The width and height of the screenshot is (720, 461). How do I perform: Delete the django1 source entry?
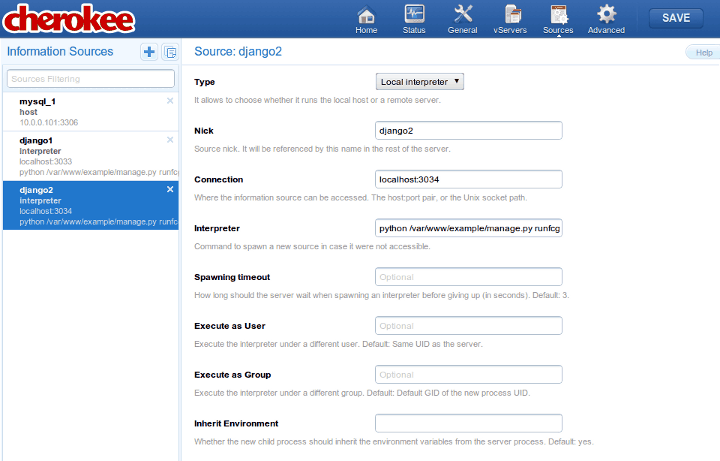(x=170, y=140)
